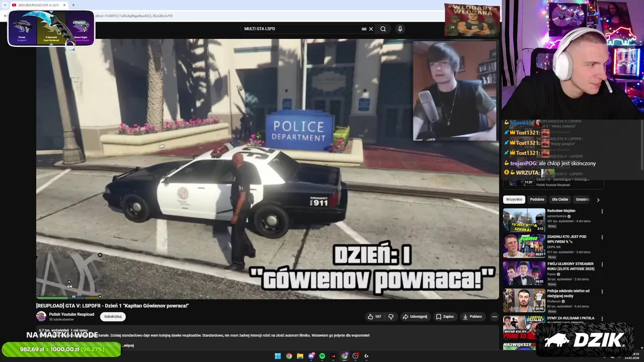Open Polish Youtube Reupload channel name link
644x362 pixels.
(71, 314)
